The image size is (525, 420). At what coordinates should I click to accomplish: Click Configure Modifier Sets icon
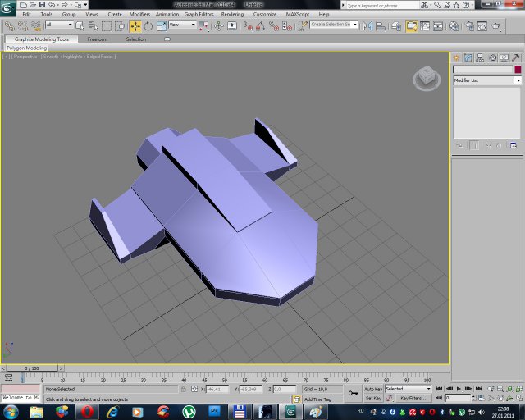(514, 145)
